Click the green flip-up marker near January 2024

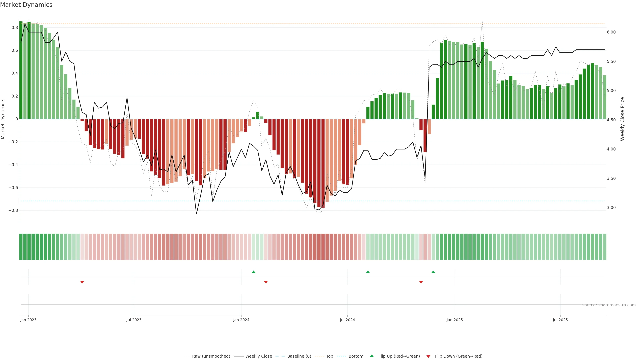254,272
